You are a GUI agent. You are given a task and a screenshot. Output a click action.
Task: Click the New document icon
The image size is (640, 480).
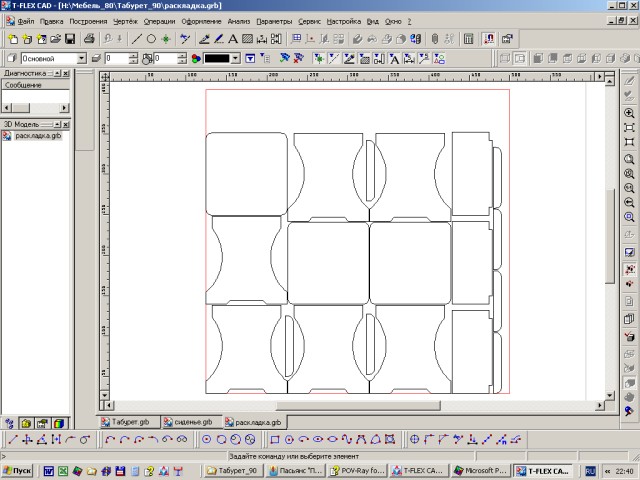click(13, 39)
